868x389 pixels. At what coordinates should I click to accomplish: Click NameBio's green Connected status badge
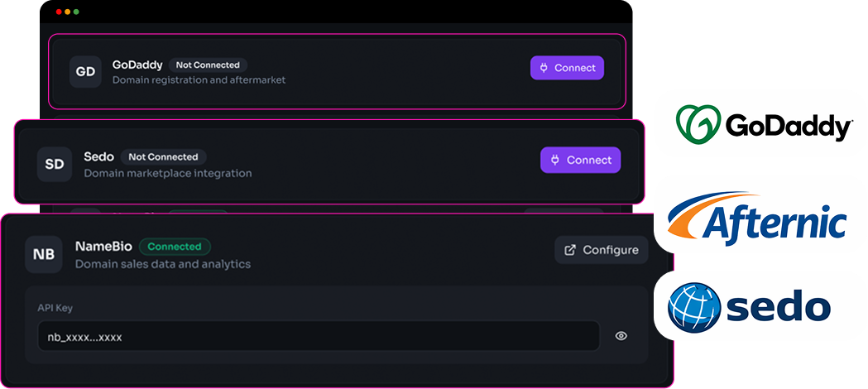(175, 247)
